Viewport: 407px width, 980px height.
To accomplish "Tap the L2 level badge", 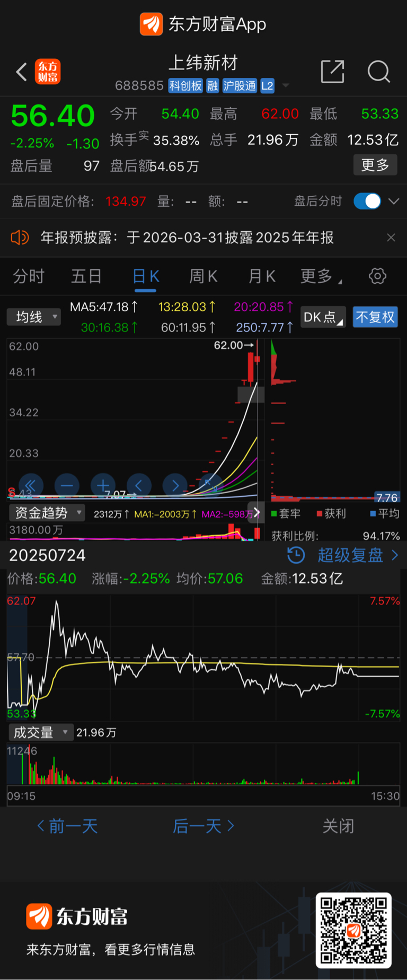I will pos(267,86).
